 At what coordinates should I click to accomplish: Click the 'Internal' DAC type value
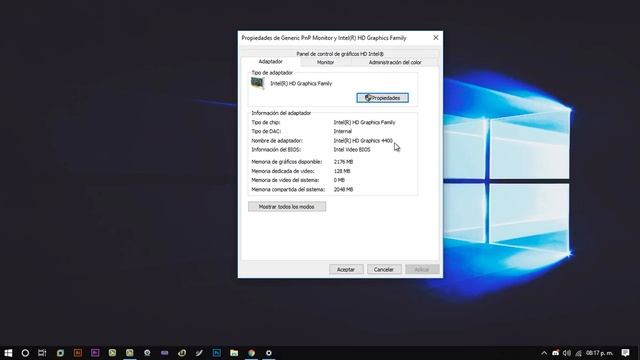click(342, 131)
